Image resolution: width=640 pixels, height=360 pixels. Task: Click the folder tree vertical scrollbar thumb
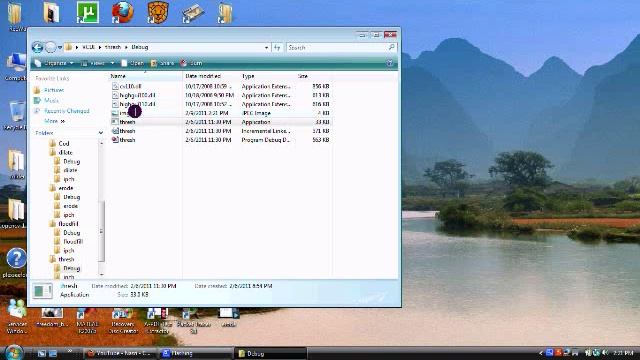coord(101,231)
